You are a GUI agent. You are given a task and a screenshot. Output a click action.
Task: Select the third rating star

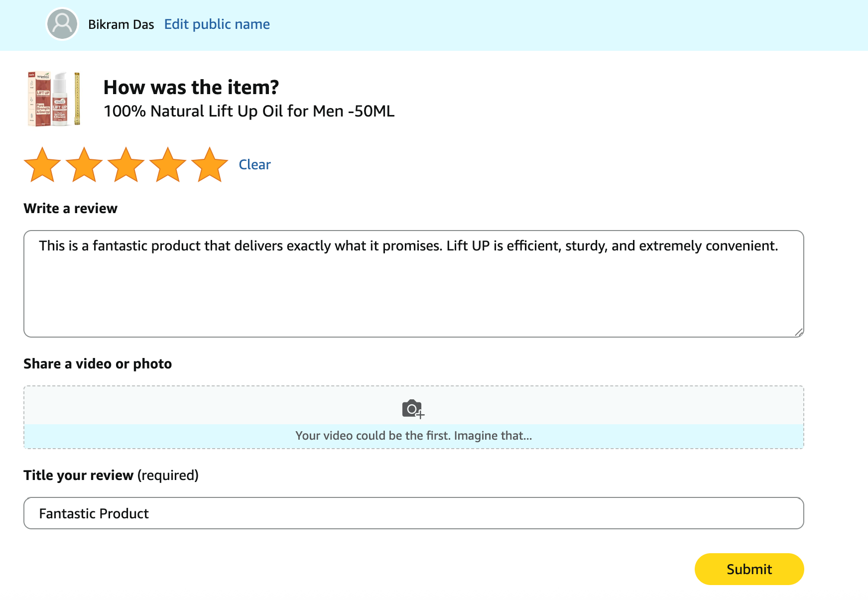pyautogui.click(x=126, y=165)
